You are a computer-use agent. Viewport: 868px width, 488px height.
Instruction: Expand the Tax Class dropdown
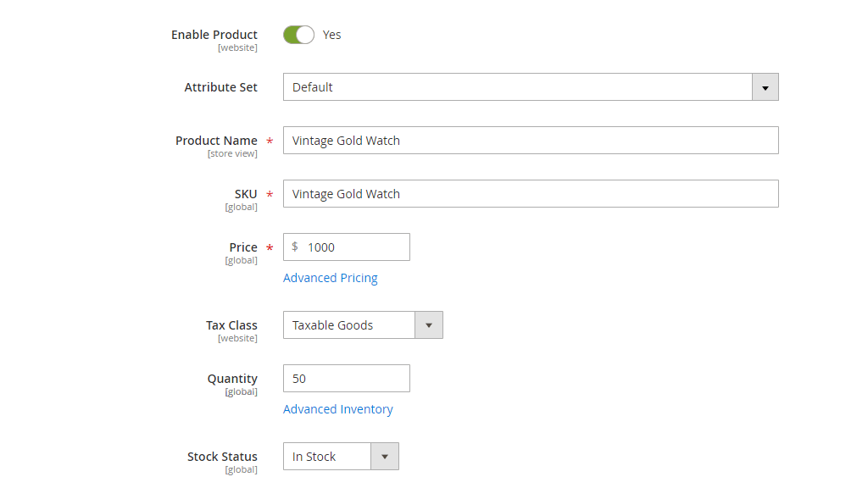pyautogui.click(x=363, y=324)
